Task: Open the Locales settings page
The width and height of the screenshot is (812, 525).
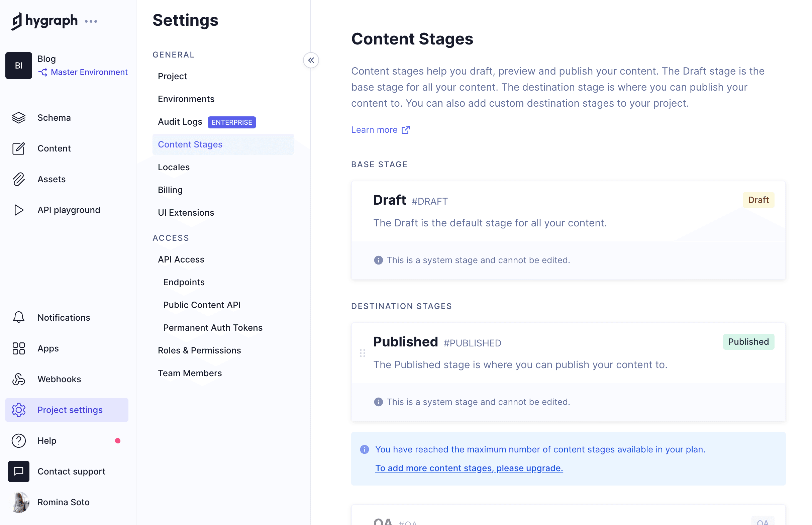Action: 174,167
